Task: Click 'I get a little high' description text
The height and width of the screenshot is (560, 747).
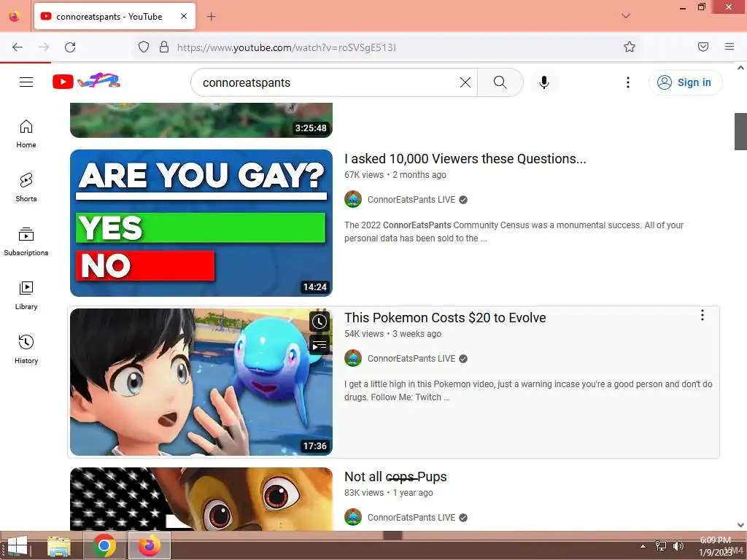Action: 528,391
